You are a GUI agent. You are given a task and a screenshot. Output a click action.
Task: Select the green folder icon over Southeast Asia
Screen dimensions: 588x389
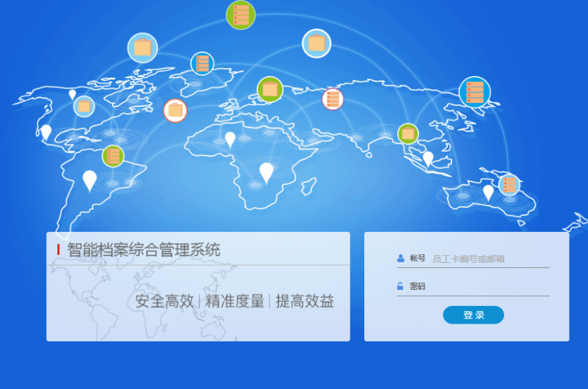click(408, 133)
